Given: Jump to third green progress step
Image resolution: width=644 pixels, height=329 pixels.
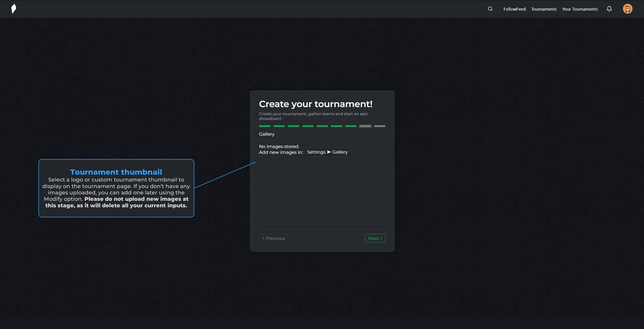Looking at the screenshot, I should coord(293,126).
